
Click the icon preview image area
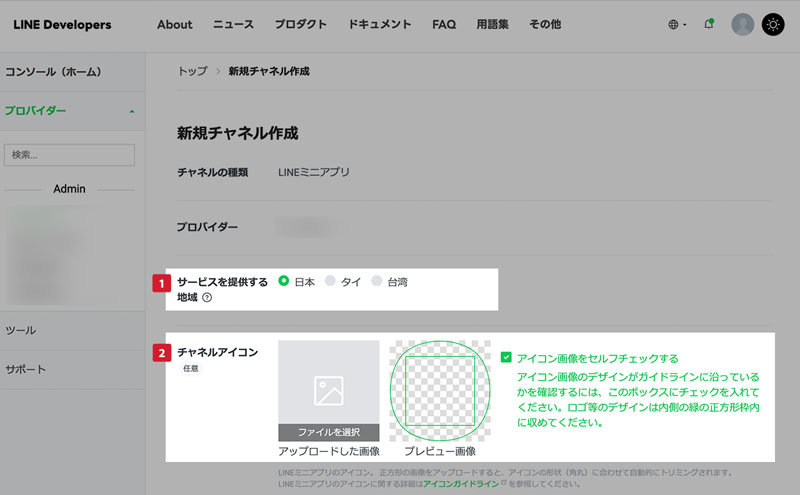(439, 391)
